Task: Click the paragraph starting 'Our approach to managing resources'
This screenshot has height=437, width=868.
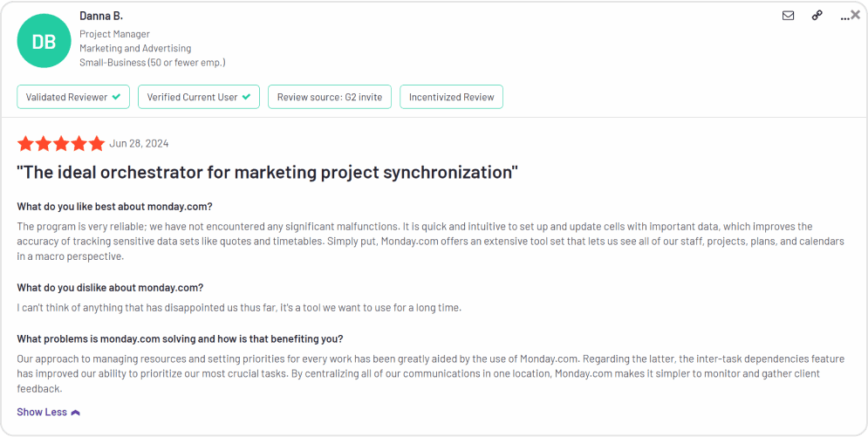Action: click(x=431, y=374)
